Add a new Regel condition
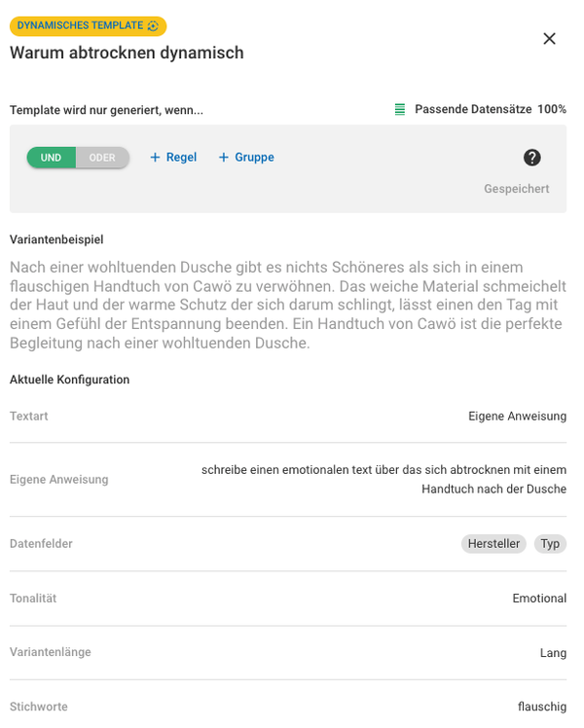This screenshot has width=584, height=728. point(181,158)
